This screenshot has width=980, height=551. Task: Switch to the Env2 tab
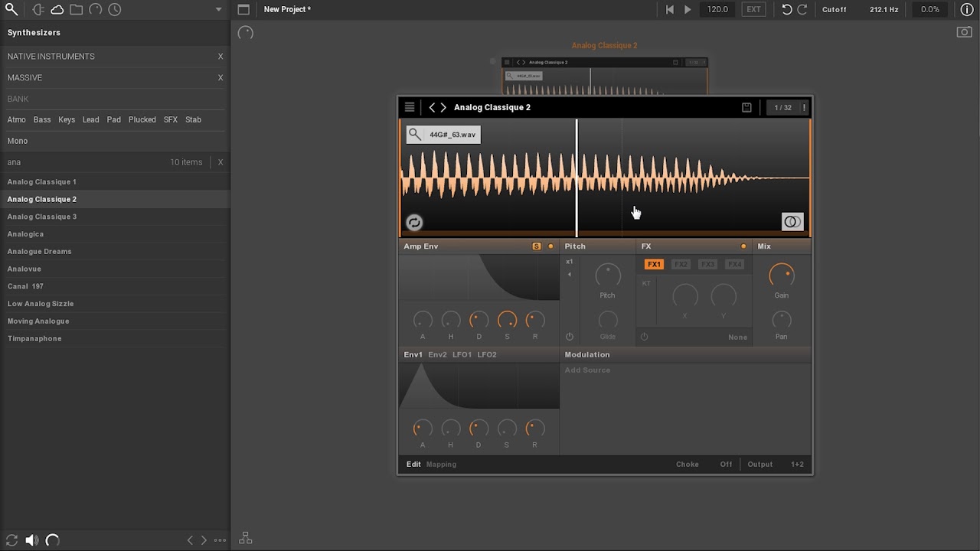point(437,355)
